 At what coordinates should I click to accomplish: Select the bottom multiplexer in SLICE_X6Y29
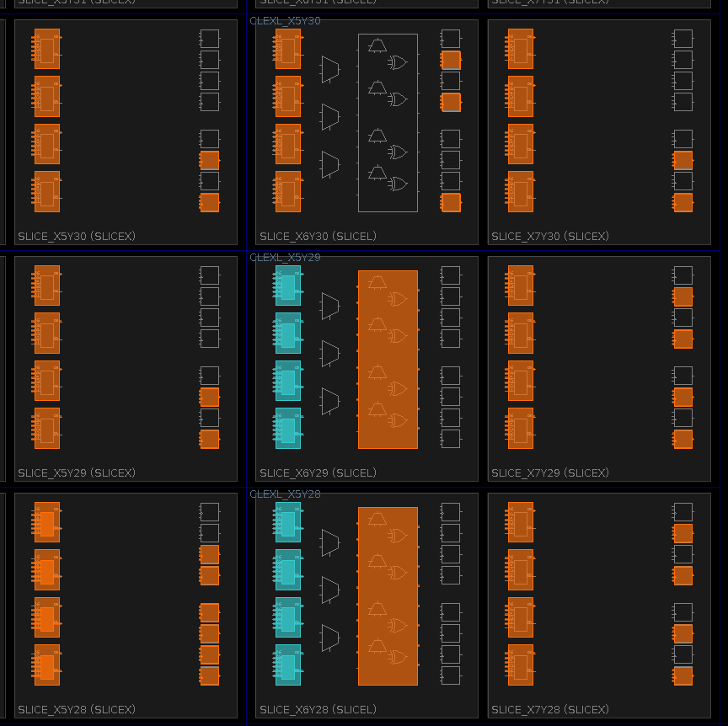click(330, 401)
